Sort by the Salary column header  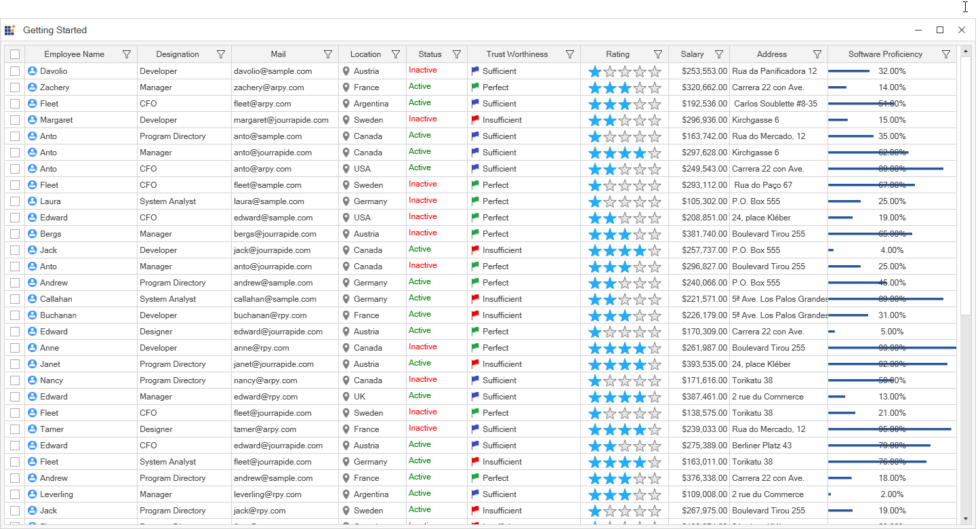(x=692, y=54)
